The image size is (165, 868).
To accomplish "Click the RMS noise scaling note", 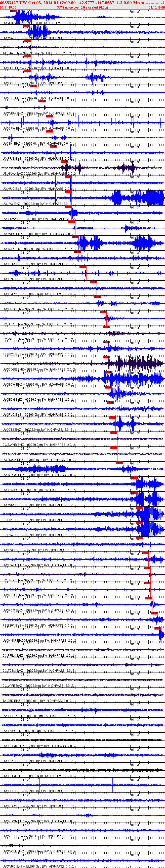I will point(82,7).
